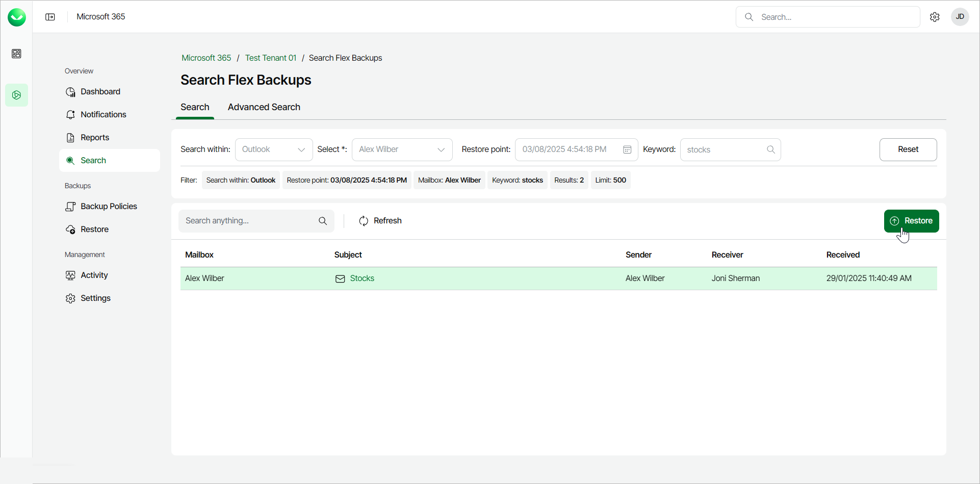Focus the Keyword input containing stocks
This screenshot has width=980, height=484.
pos(730,149)
